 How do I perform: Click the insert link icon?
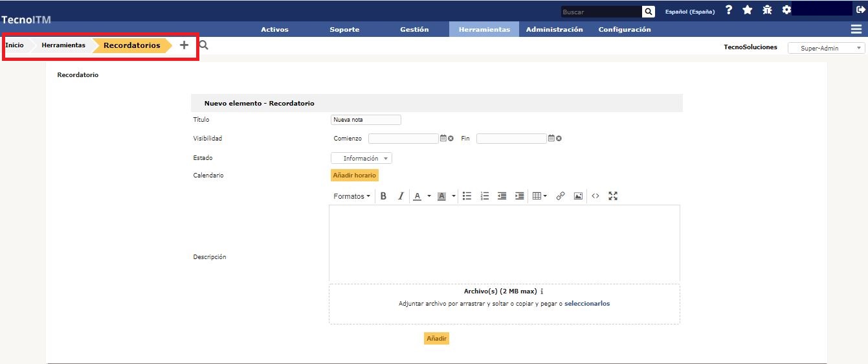pyautogui.click(x=561, y=196)
